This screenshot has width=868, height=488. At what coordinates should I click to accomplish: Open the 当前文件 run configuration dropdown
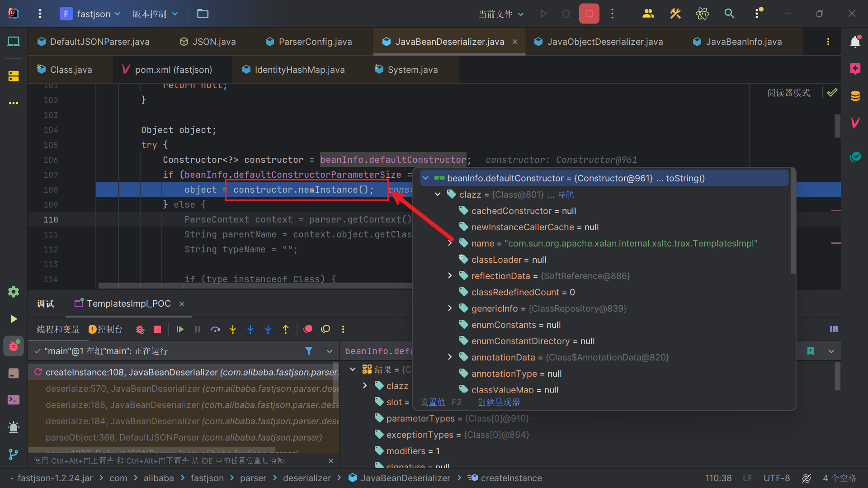click(501, 14)
